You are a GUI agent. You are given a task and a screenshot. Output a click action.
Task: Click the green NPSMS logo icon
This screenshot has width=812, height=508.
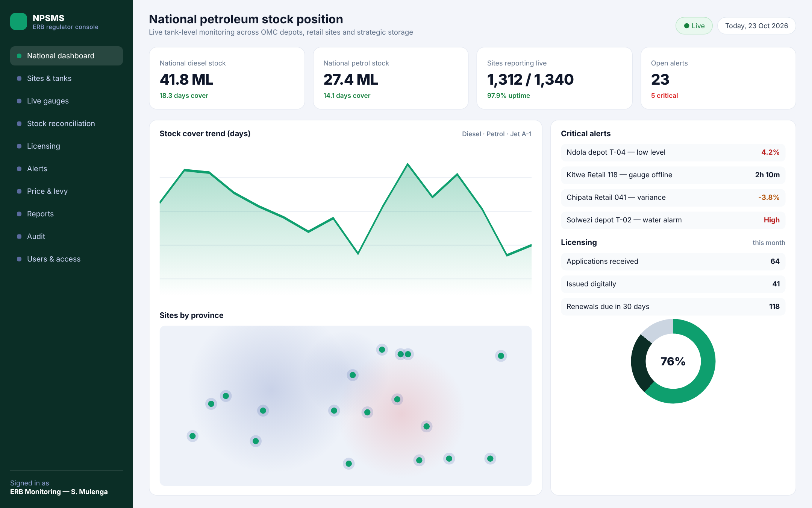(x=18, y=21)
